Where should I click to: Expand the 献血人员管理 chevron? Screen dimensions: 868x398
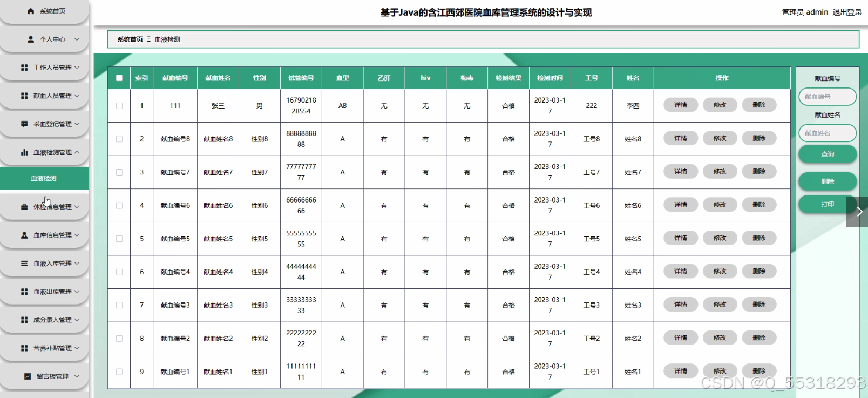coord(77,96)
